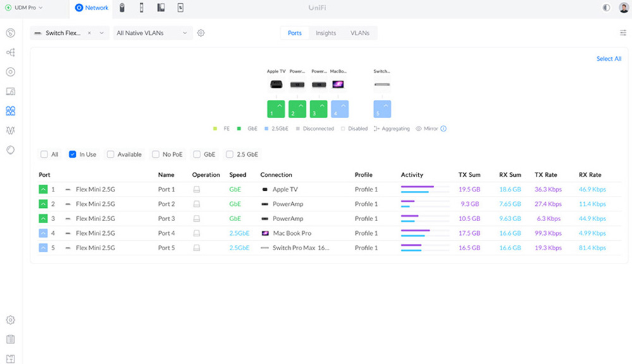Viewport: 632px width, 364px height.
Task: Sort by the Activity column header
Action: click(412, 175)
